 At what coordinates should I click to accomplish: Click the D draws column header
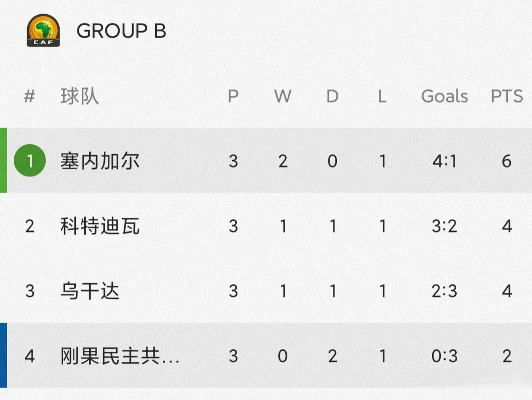[x=332, y=96]
